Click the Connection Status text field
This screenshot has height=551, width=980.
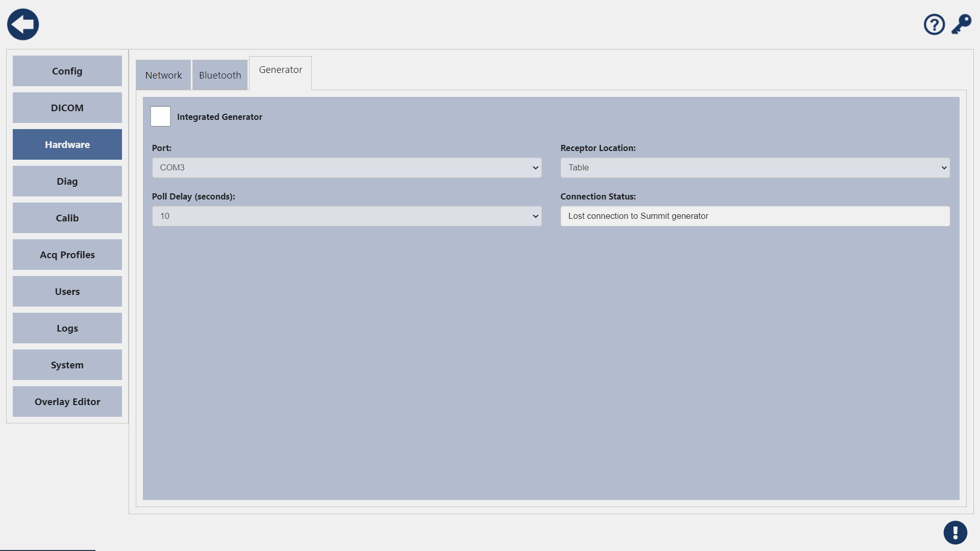coord(755,216)
